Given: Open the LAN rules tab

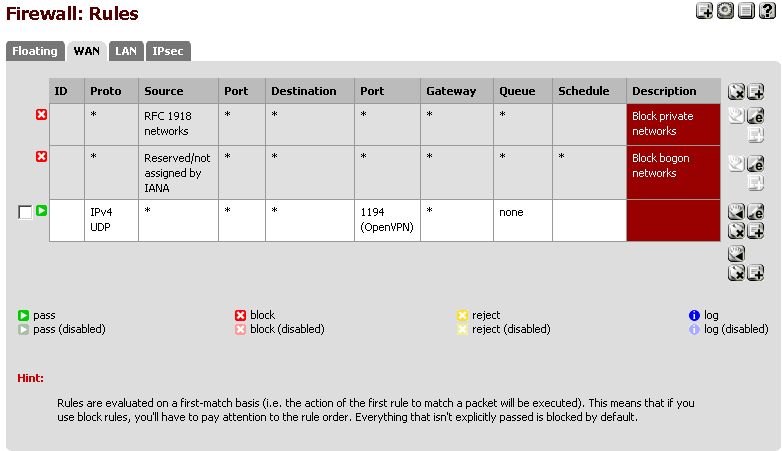Looking at the screenshot, I should pos(126,51).
